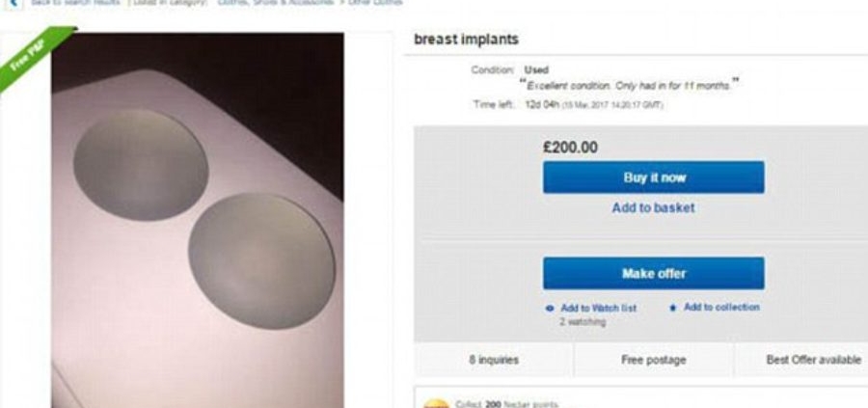
Task: Click the breast implants product photo
Action: 198,220
